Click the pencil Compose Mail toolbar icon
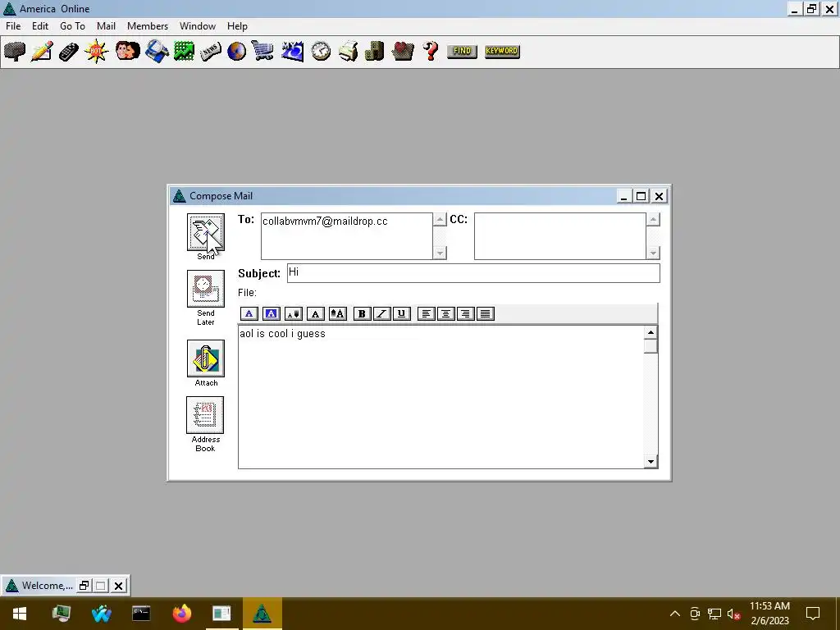 (42, 52)
